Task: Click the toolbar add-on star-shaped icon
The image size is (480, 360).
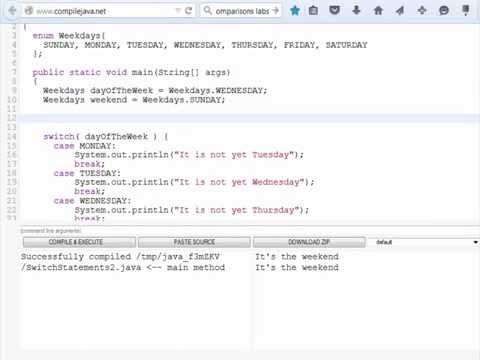Action: pos(422,11)
